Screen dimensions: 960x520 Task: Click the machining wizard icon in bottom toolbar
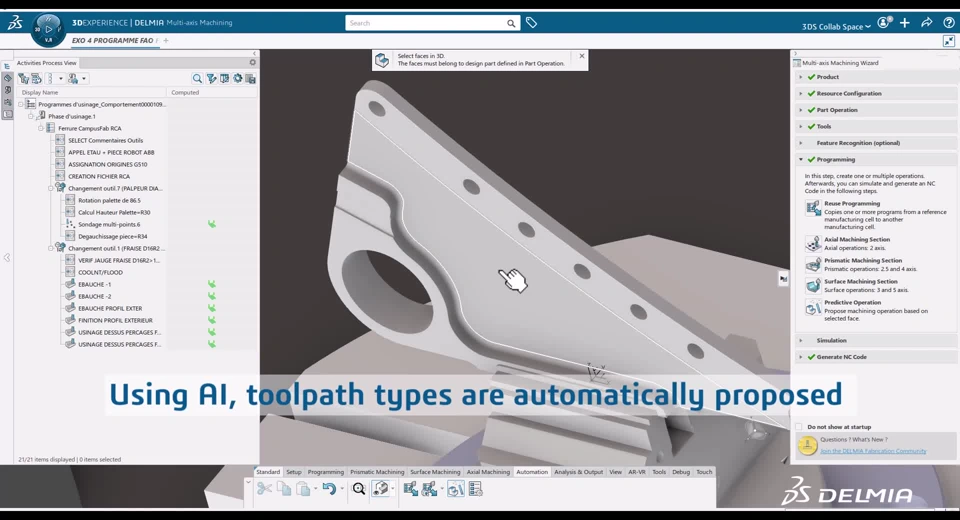point(381,488)
